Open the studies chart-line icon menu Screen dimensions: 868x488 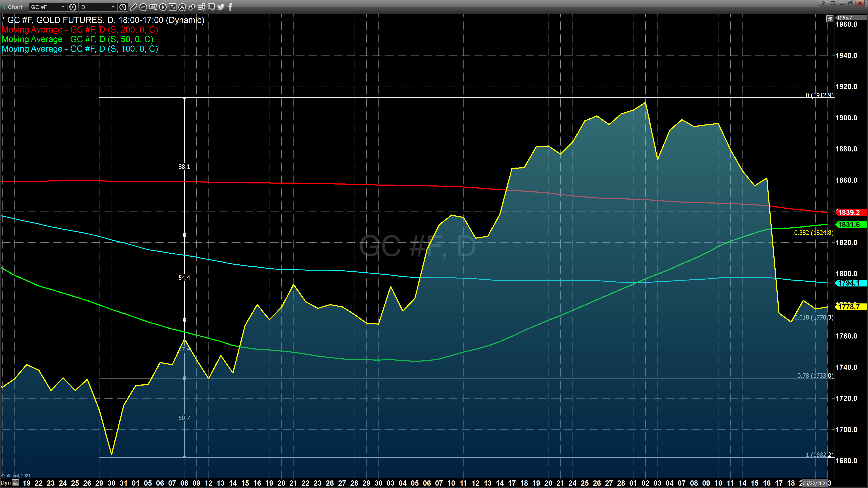click(143, 7)
